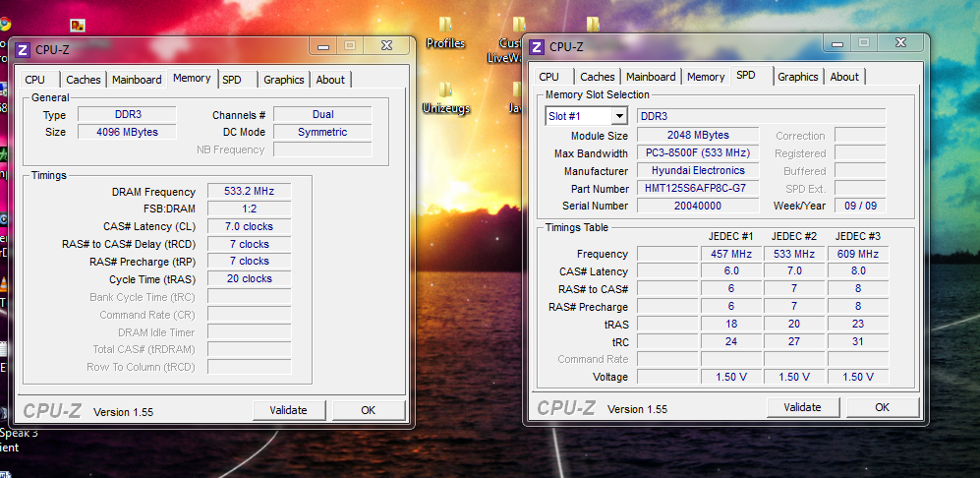Click the JEDEC #2 533 MHz cell
The width and height of the screenshot is (980, 478).
(x=794, y=254)
